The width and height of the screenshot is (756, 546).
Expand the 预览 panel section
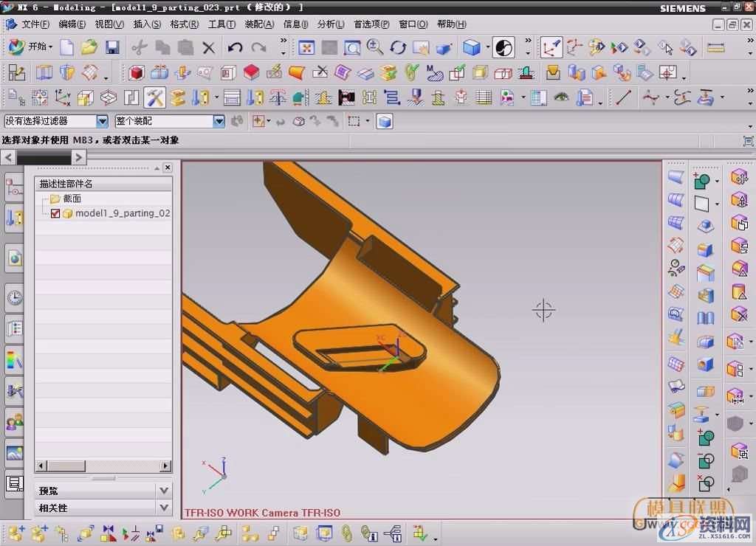tap(164, 491)
